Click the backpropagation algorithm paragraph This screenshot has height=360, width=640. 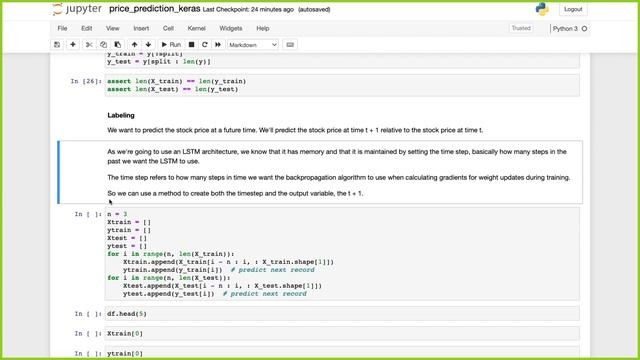(338, 177)
